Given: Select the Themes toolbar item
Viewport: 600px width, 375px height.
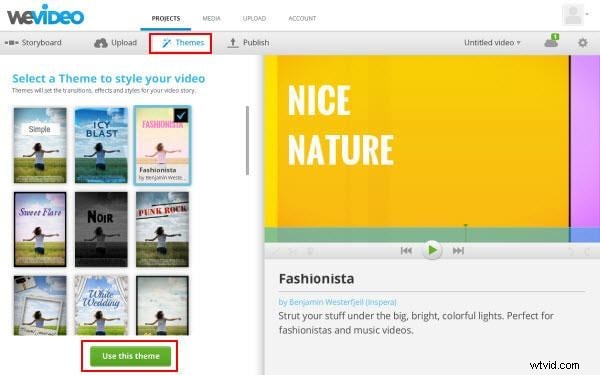Looking at the screenshot, I should pyautogui.click(x=183, y=43).
